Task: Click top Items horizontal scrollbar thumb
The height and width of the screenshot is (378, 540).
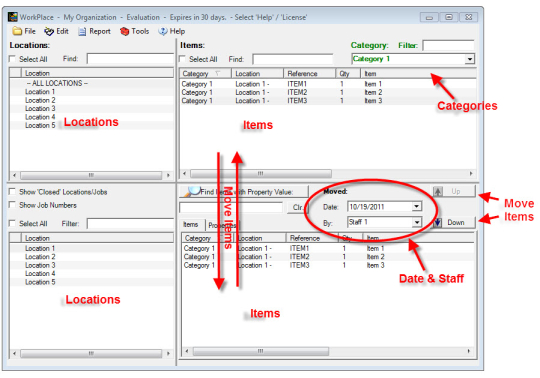Action: tap(261, 174)
